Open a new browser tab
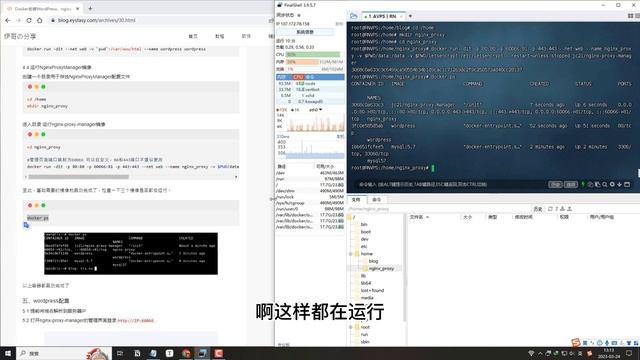640x360 pixels. [90, 8]
